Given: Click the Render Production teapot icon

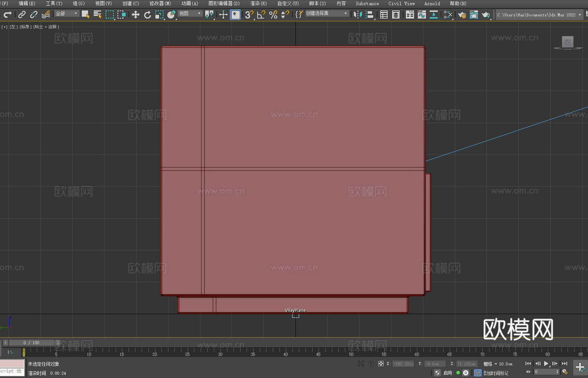Looking at the screenshot, I should [486, 14].
